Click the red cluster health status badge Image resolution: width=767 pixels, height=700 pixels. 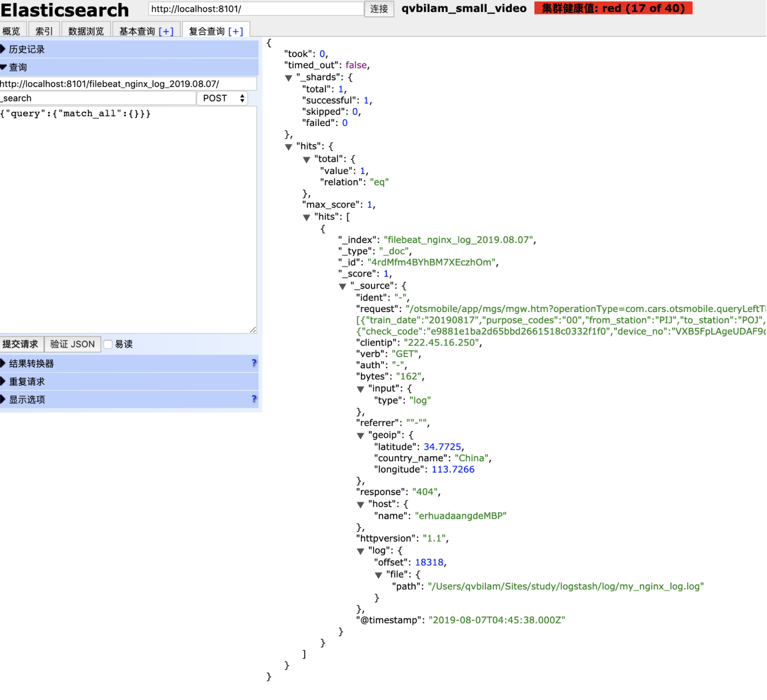(x=613, y=8)
